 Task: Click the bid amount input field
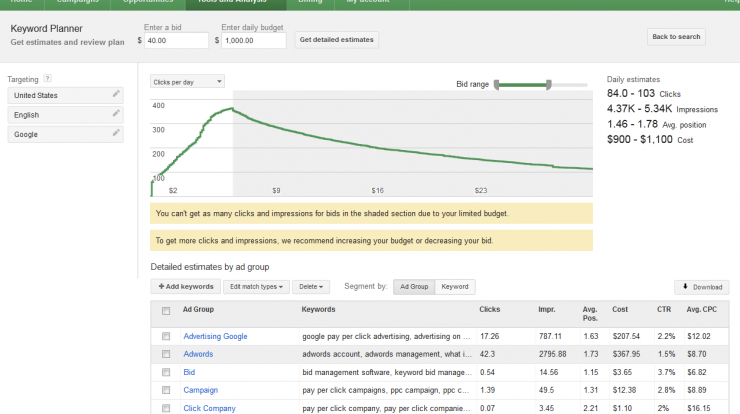[x=176, y=41]
